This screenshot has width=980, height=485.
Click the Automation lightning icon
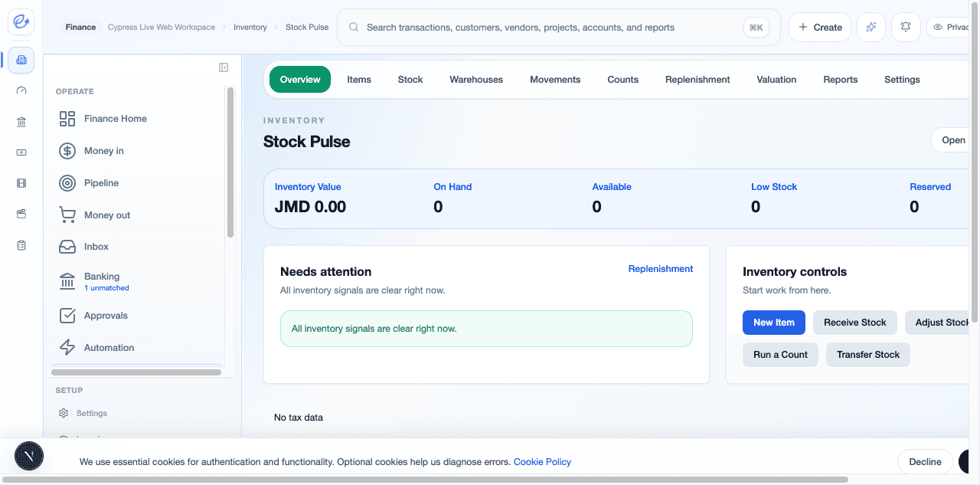(67, 348)
